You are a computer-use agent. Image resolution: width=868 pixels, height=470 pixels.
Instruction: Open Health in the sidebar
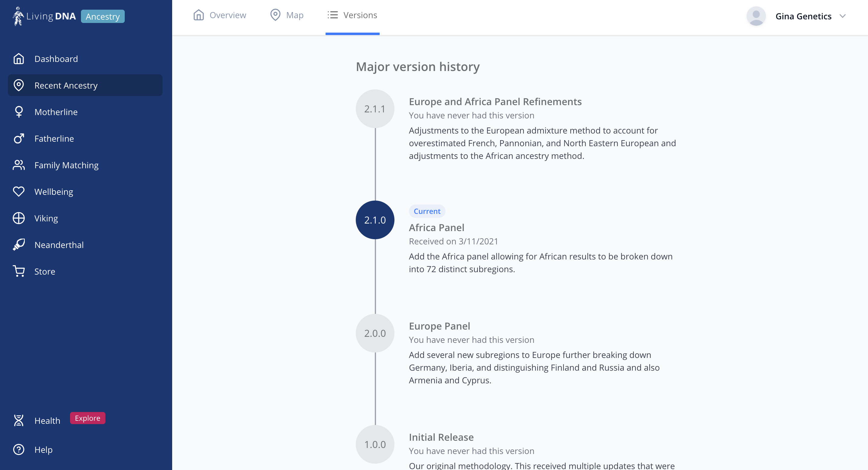47,421
